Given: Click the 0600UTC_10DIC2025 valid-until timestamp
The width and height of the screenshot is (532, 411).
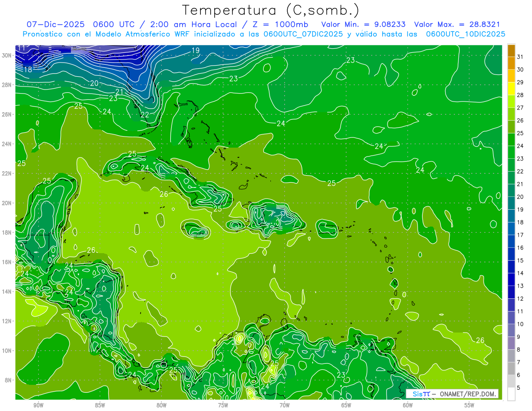Looking at the screenshot, I should click(x=465, y=34).
